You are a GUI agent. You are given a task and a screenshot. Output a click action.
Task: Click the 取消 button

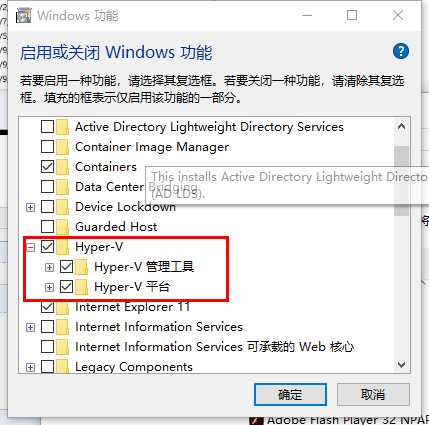[x=373, y=395]
